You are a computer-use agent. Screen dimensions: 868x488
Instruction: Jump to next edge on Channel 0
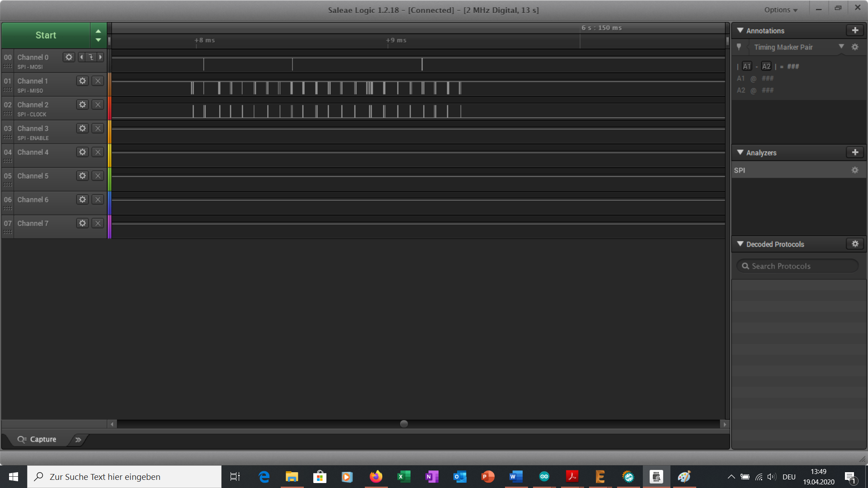101,57
